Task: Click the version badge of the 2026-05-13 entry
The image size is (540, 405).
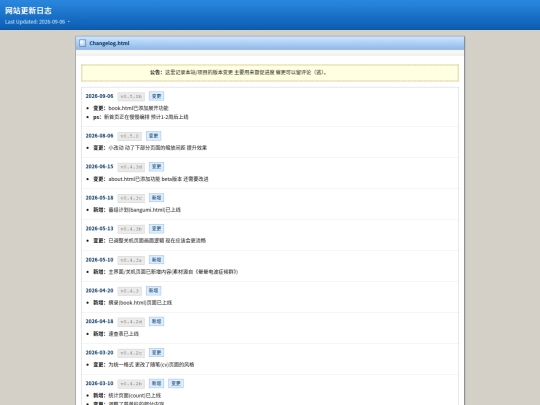Action: pyautogui.click(x=131, y=229)
